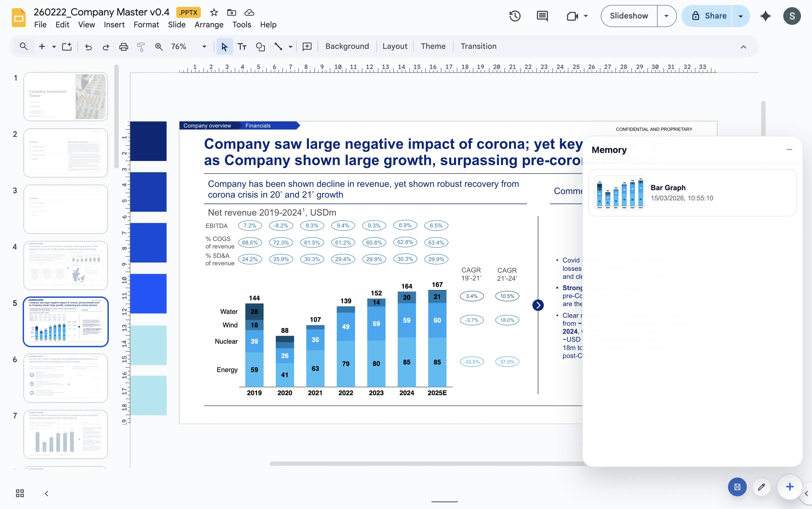
Task: Expand the Line tool dropdown arrow
Action: click(x=289, y=46)
